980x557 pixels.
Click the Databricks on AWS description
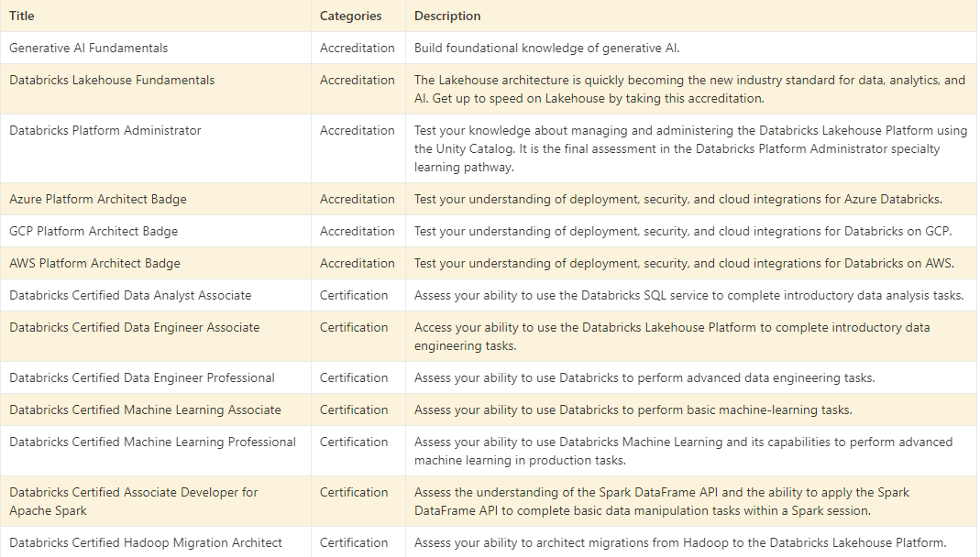click(685, 263)
